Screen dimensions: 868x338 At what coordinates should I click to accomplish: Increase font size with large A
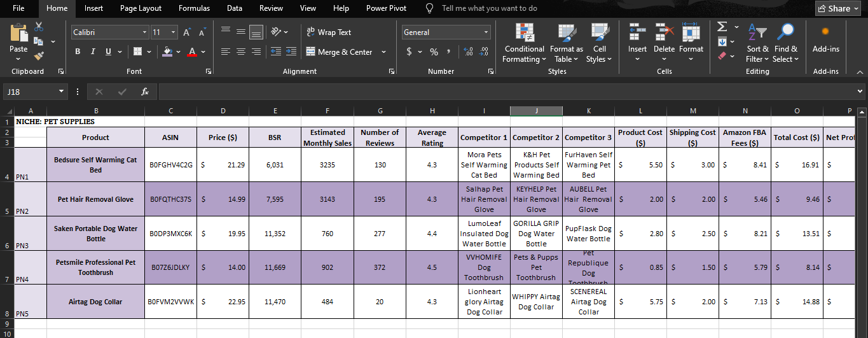[187, 32]
